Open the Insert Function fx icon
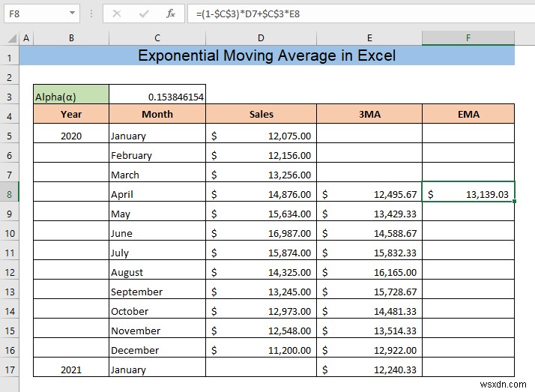535x392 pixels. [170, 13]
